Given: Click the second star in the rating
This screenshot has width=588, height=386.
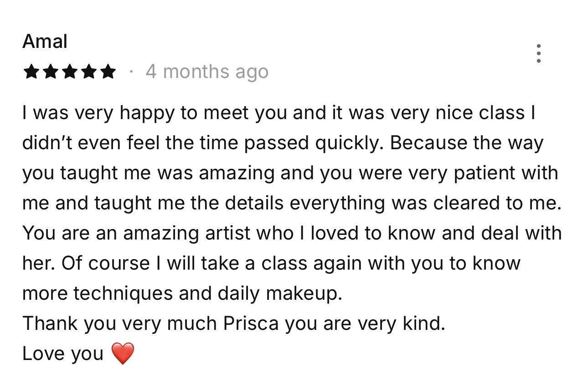Looking at the screenshot, I should click(51, 72).
